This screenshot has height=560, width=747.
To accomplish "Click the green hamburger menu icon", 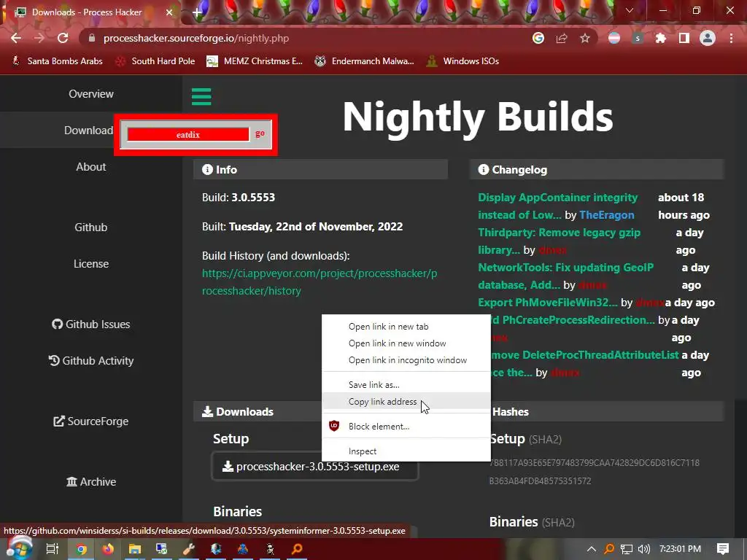I will 201,97.
